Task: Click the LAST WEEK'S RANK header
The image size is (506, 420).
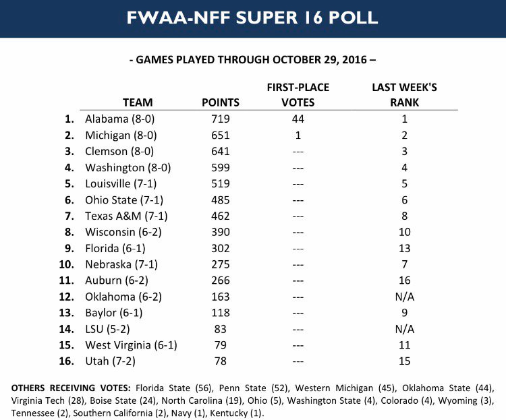Action: 404,95
